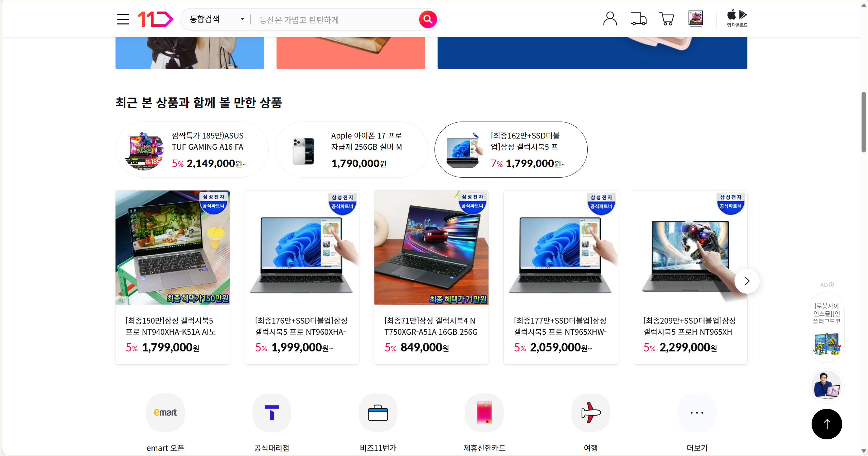Select the Apple 아이폰 17 프로 tab
This screenshot has width=868, height=456.
click(351, 149)
